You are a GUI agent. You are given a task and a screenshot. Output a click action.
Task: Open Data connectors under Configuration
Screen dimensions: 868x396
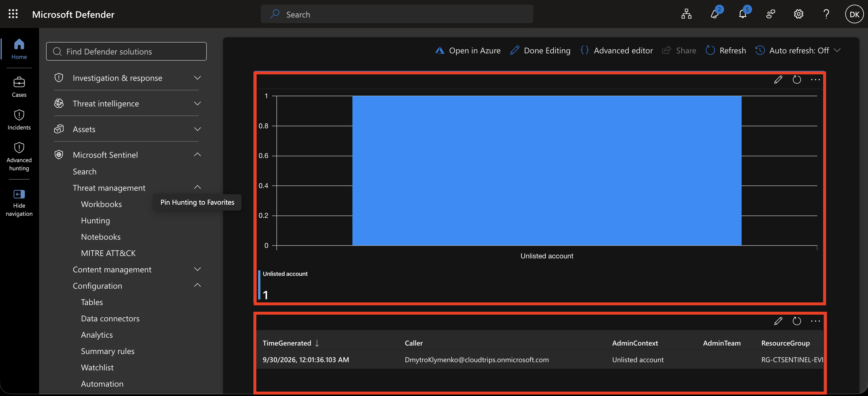tap(110, 318)
